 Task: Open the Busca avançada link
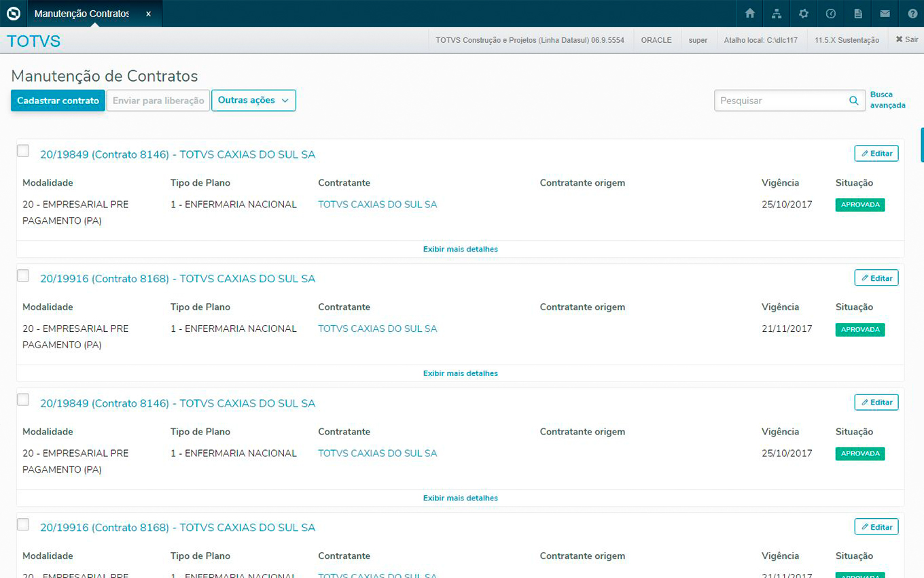point(887,100)
